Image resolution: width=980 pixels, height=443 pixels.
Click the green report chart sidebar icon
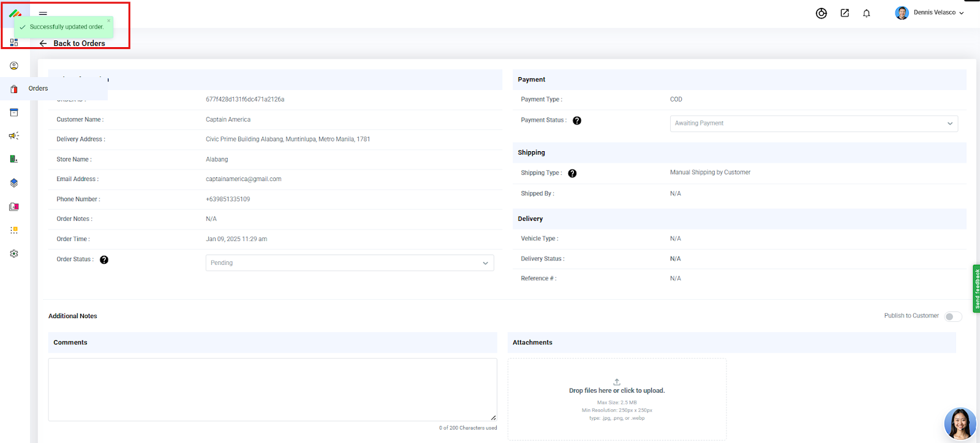tap(14, 159)
